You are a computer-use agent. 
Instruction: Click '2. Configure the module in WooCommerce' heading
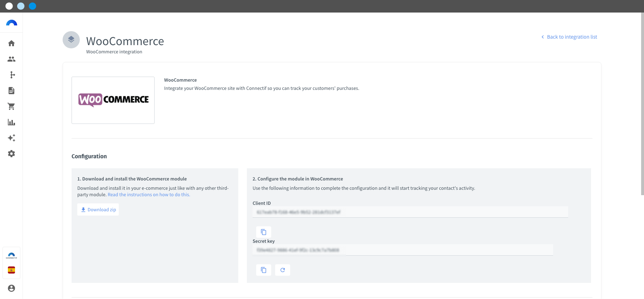298,179
